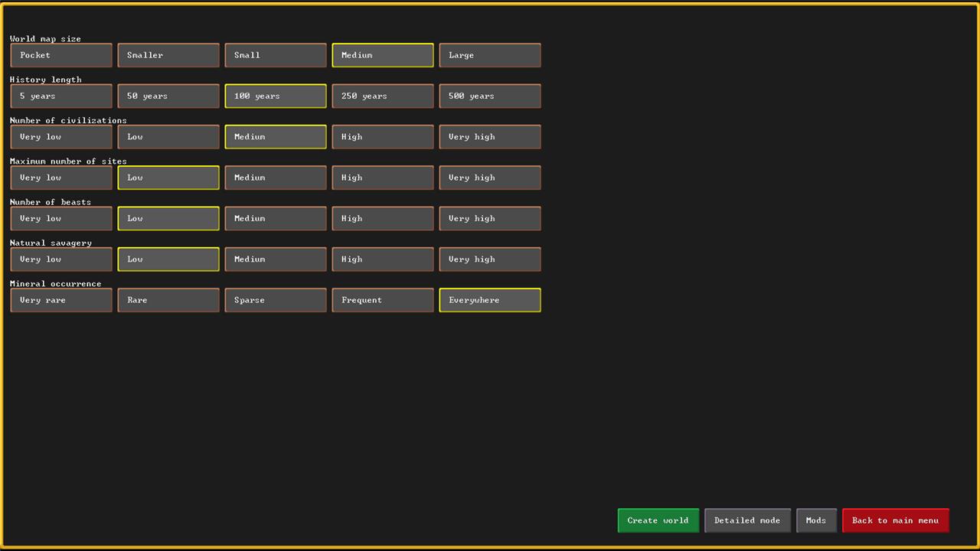Click the green Create world button

coord(658,520)
